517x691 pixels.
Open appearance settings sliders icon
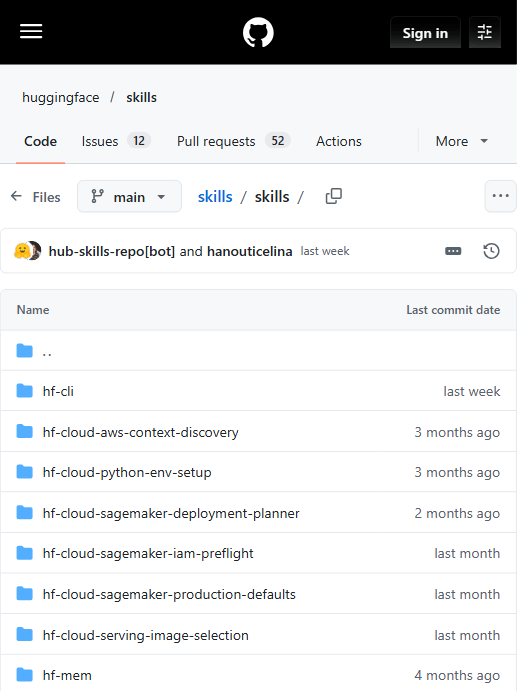point(484,32)
